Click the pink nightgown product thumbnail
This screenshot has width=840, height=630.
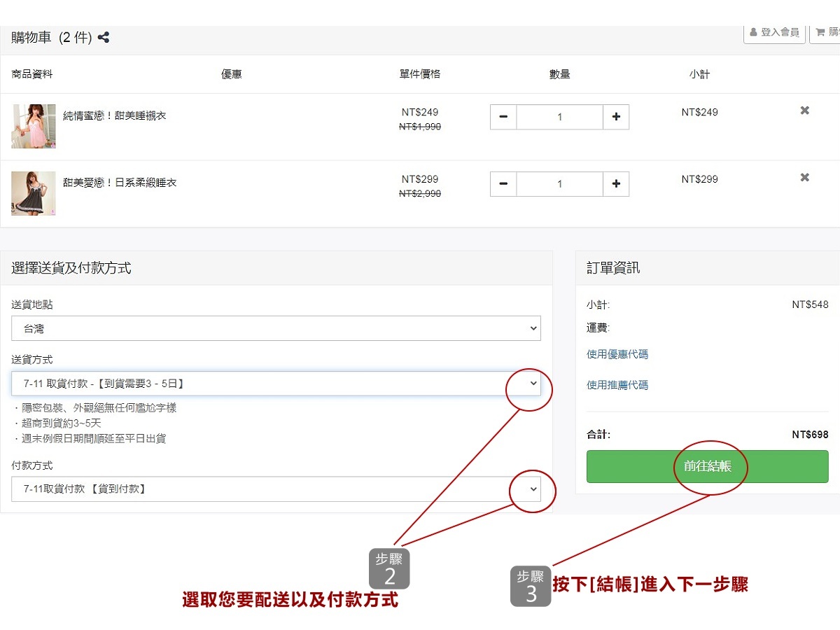[34, 126]
